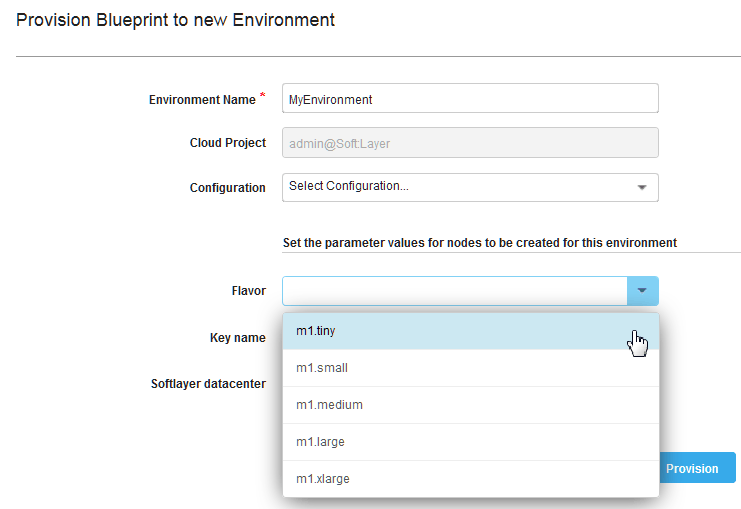The height and width of the screenshot is (509, 741).
Task: Choose m1.small from the flavor list
Action: tap(471, 368)
